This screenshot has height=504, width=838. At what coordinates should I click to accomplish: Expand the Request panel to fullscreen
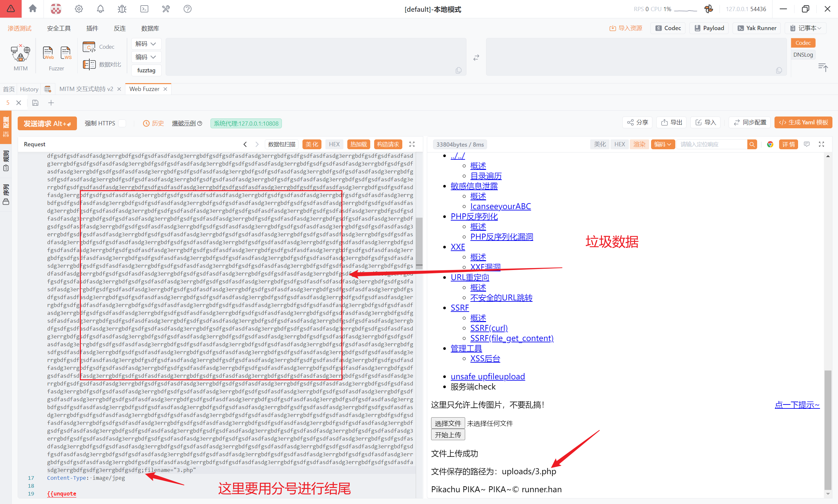point(412,144)
